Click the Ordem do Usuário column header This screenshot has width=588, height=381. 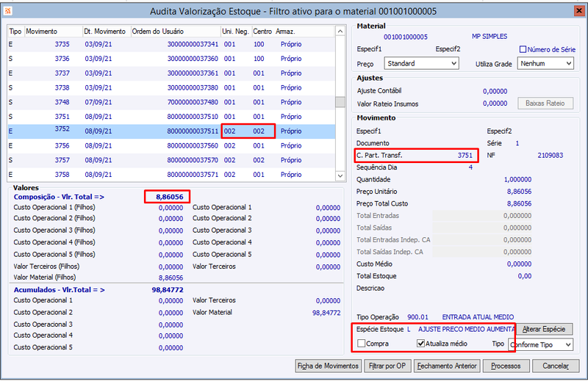176,32
